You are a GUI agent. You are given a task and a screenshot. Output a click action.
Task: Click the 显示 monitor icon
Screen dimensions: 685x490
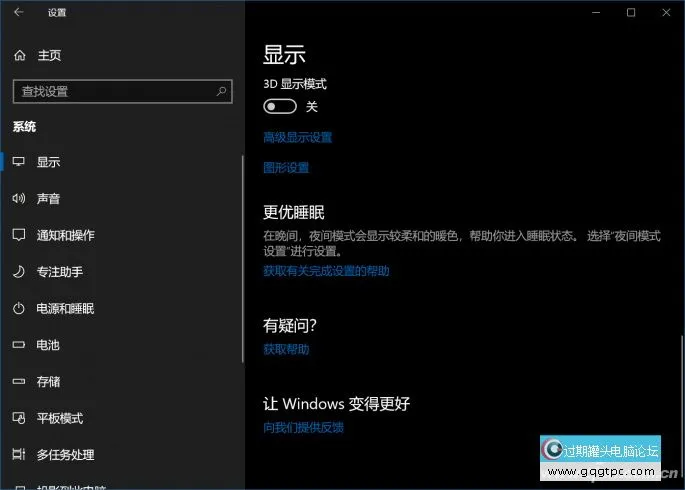point(19,162)
